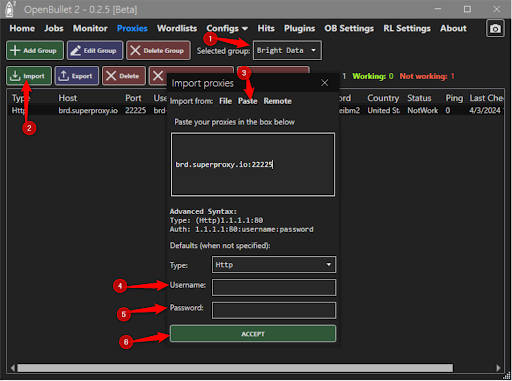
Task: Switch import source to File
Action: click(225, 101)
